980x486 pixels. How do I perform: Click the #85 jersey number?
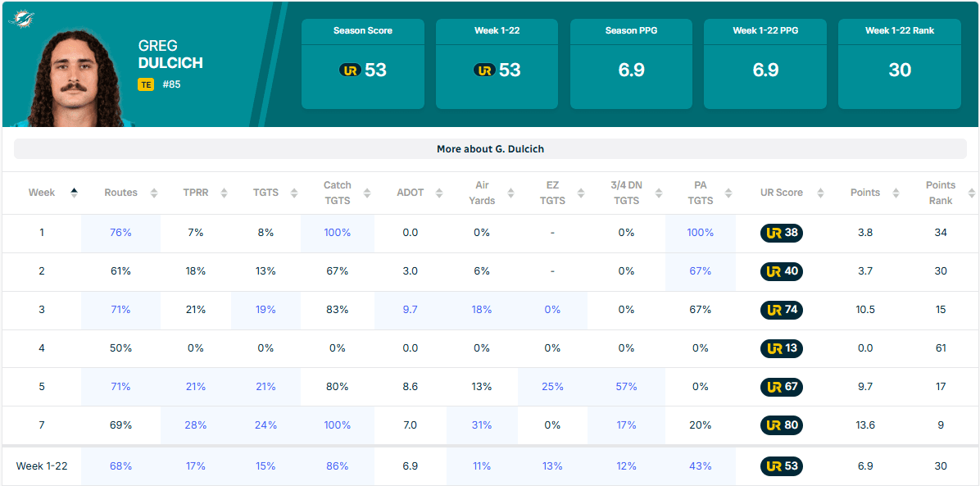tap(171, 84)
